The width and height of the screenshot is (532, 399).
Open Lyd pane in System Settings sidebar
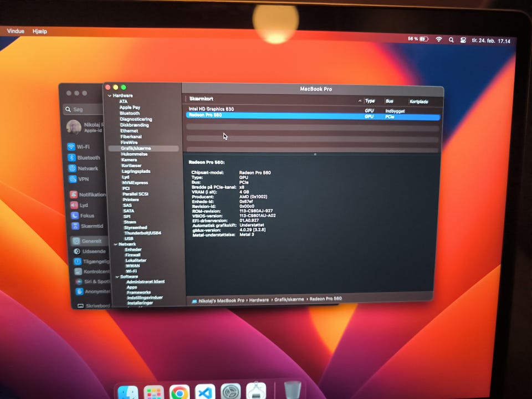coord(79,205)
